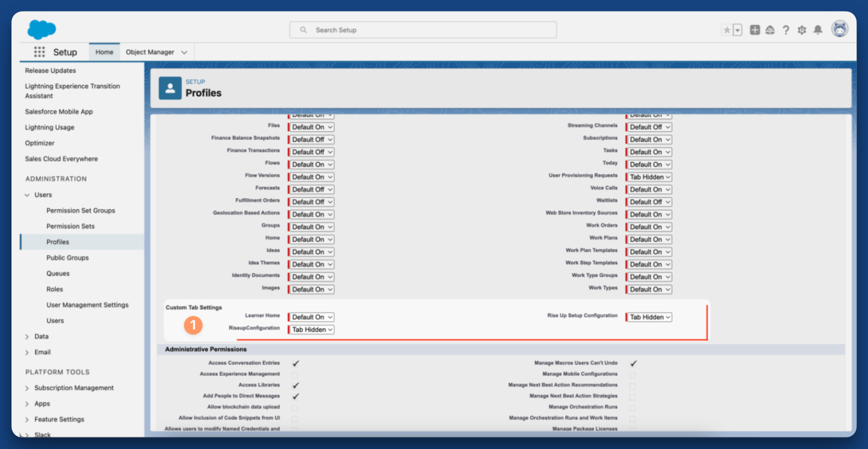Open Finance Balance Snapshots dropdown

[x=311, y=139]
